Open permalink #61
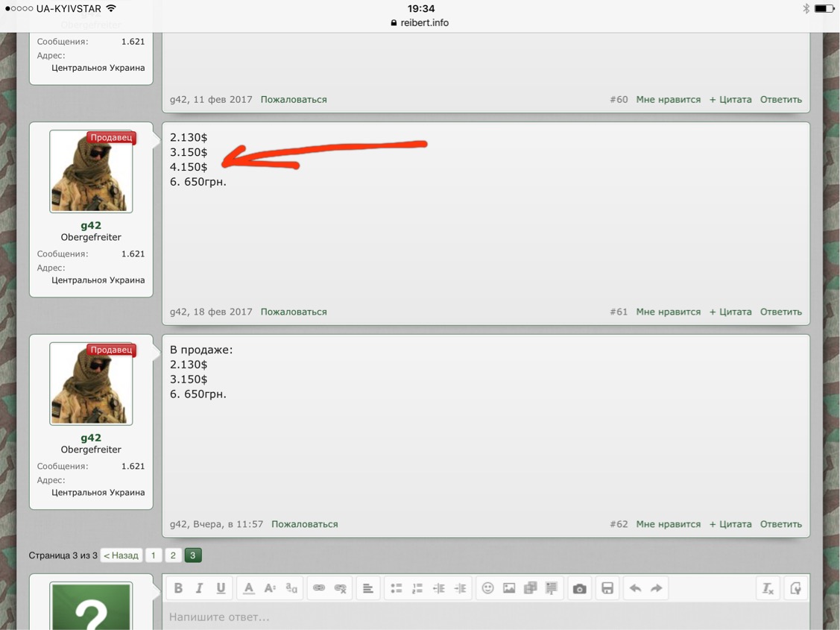The image size is (840, 630). 619,312
